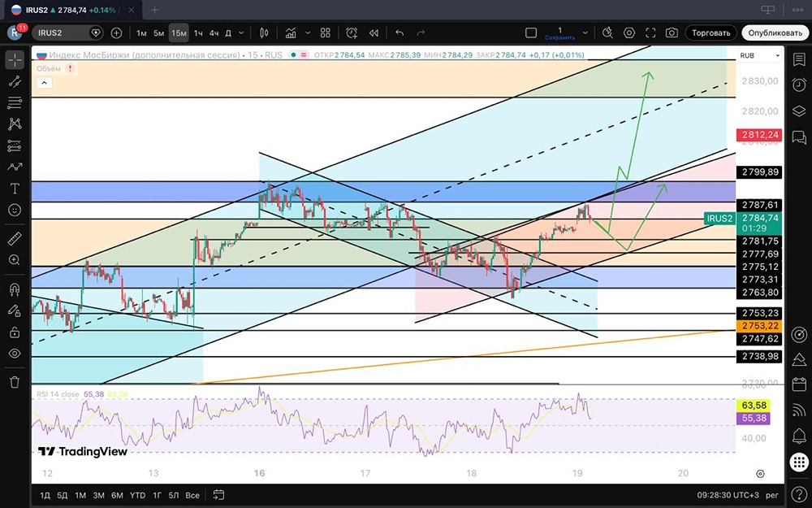Open chart settings hexagon icon

click(x=629, y=33)
